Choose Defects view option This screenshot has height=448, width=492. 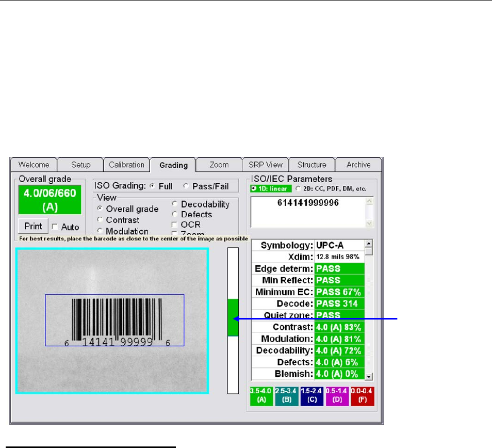[x=175, y=214]
